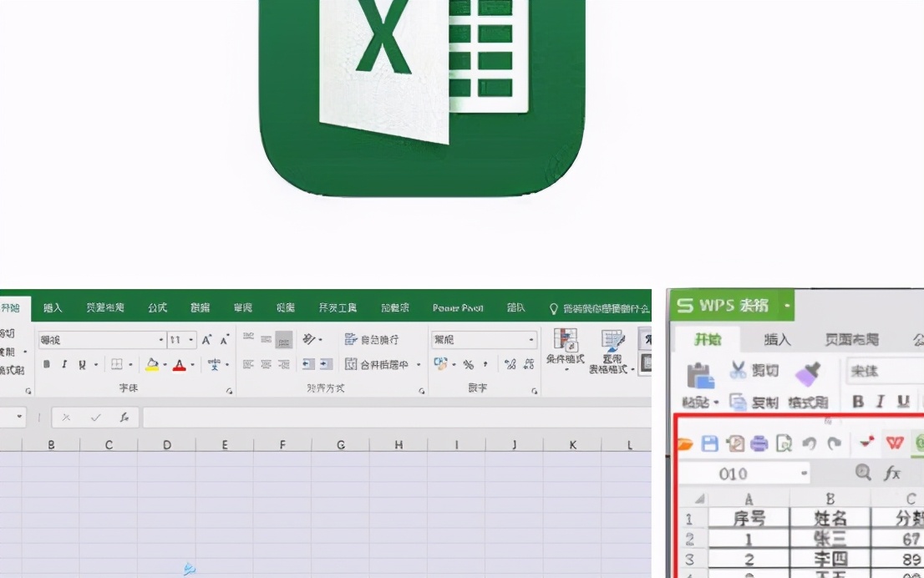The height and width of the screenshot is (578, 924).
Task: Click the Print Preview icon in WPS toolbar
Action: [784, 443]
